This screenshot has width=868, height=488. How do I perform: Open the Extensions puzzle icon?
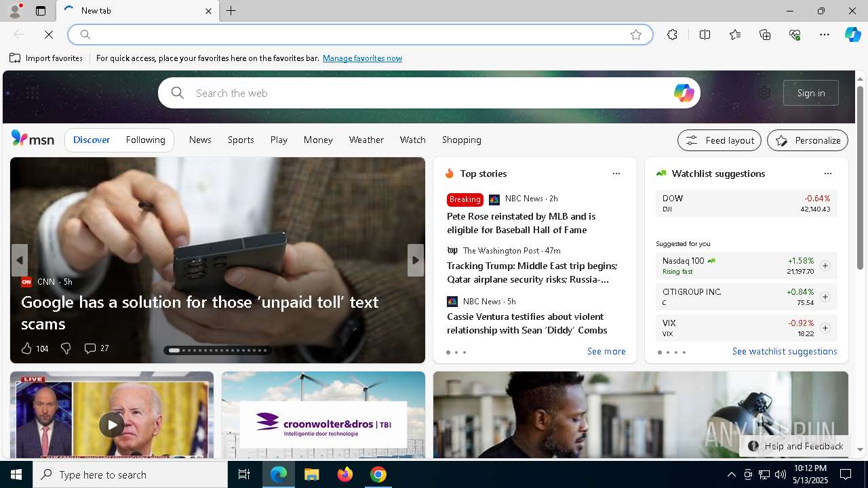[x=672, y=35]
